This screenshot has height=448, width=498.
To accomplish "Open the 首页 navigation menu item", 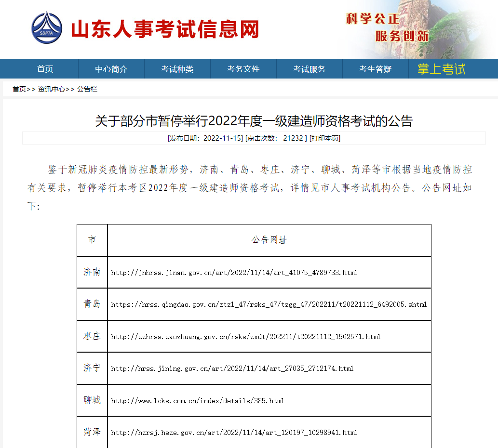I will (45, 69).
